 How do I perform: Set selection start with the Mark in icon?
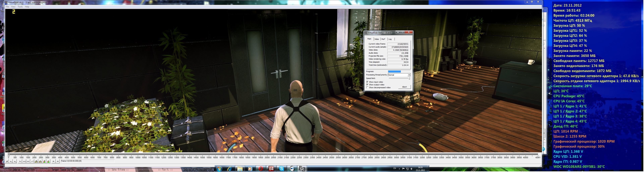[53, 161]
